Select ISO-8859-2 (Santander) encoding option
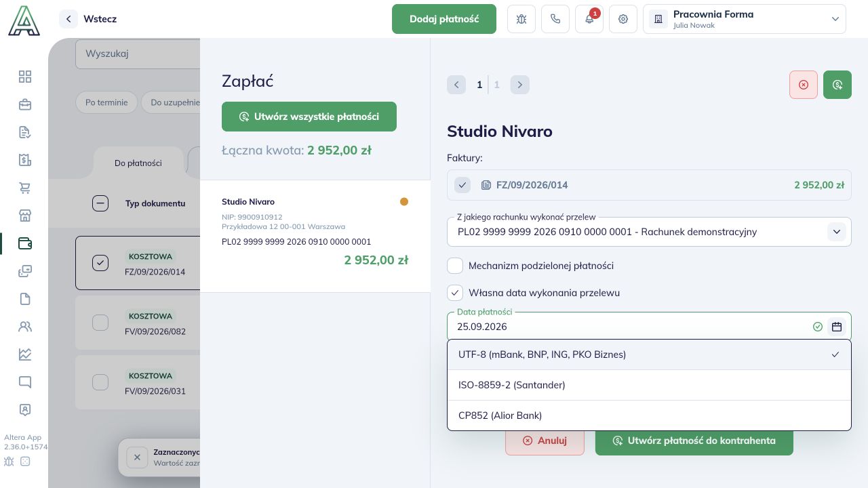Screen dimensions: 868x488 coord(649,385)
